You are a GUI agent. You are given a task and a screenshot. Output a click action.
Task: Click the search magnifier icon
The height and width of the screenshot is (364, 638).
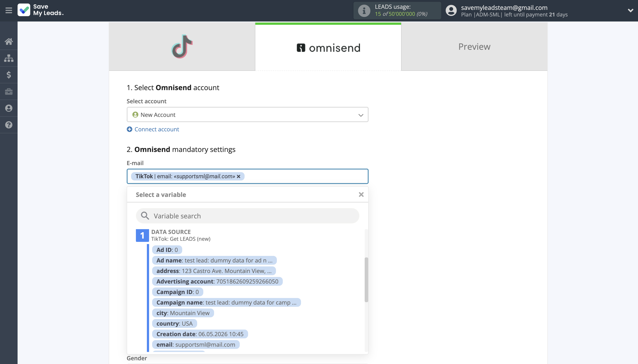[x=145, y=216]
